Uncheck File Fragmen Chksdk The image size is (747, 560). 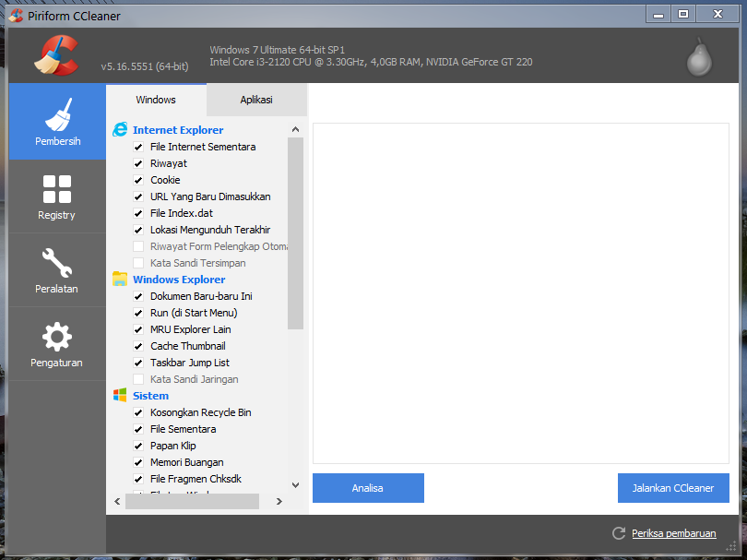click(138, 479)
